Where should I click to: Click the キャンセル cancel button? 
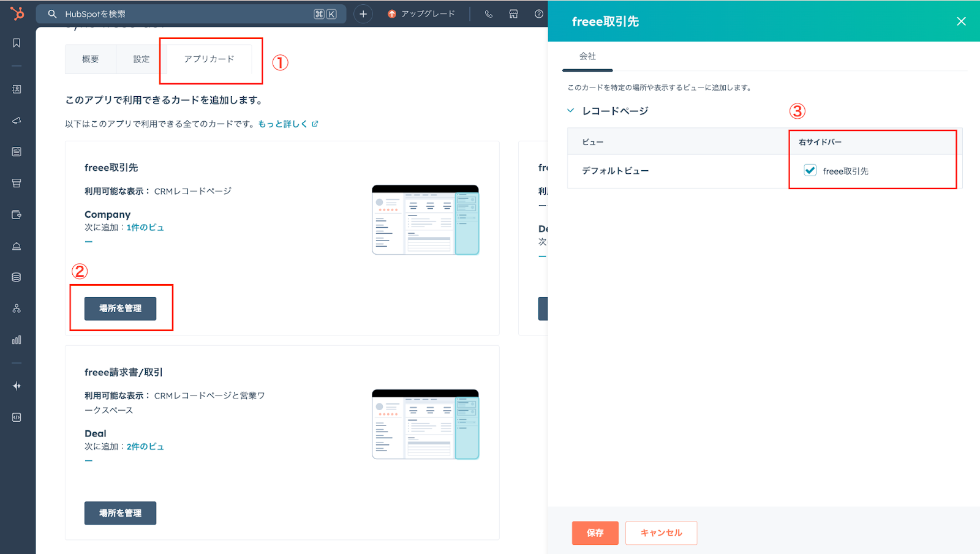click(661, 533)
